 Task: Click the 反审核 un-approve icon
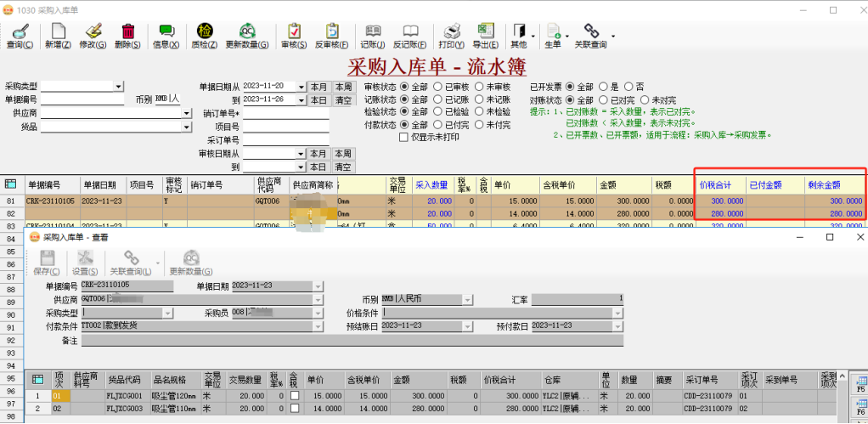coord(331,31)
